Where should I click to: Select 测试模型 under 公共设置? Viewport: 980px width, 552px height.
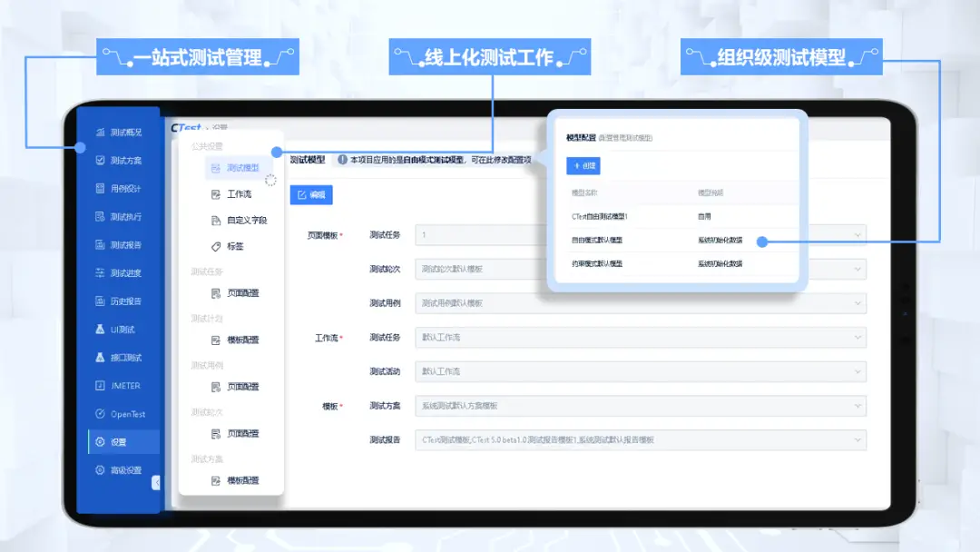click(238, 169)
